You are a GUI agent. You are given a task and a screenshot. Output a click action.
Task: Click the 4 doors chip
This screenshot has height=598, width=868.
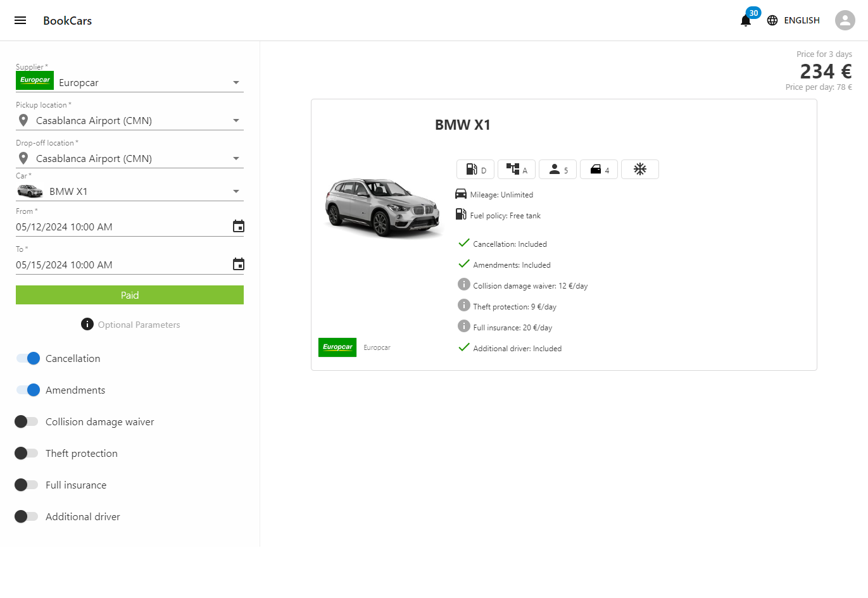599,170
